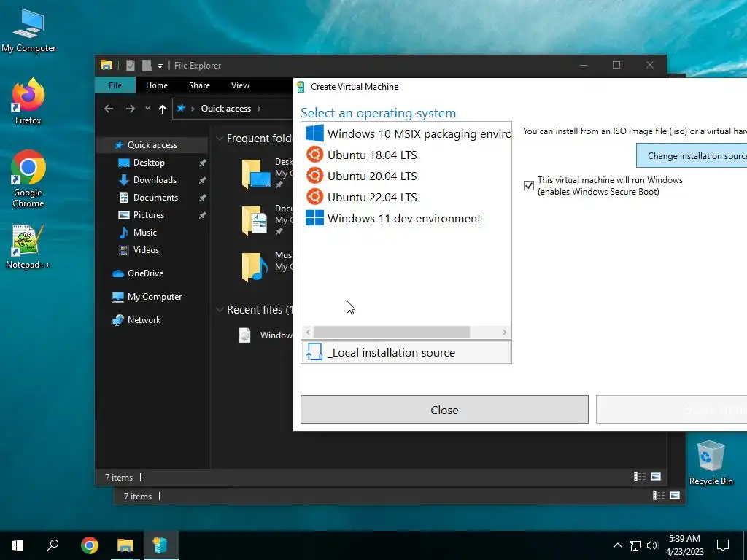The height and width of the screenshot is (560, 747).
Task: Click the Close button in Create Virtual Machine
Action: click(444, 410)
